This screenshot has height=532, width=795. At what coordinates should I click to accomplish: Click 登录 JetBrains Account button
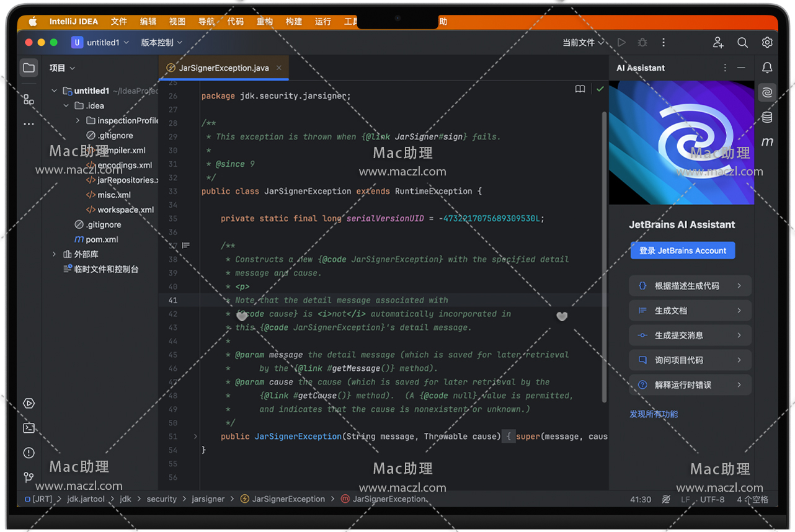pyautogui.click(x=683, y=250)
